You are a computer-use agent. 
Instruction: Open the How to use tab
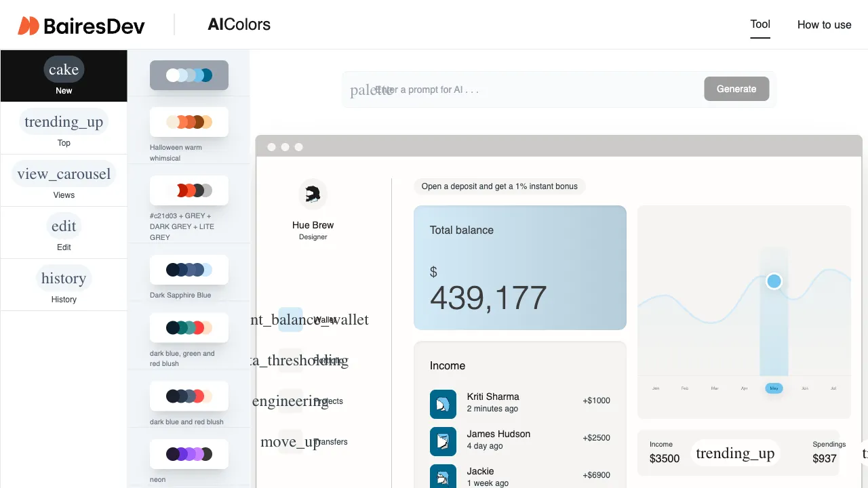(824, 25)
